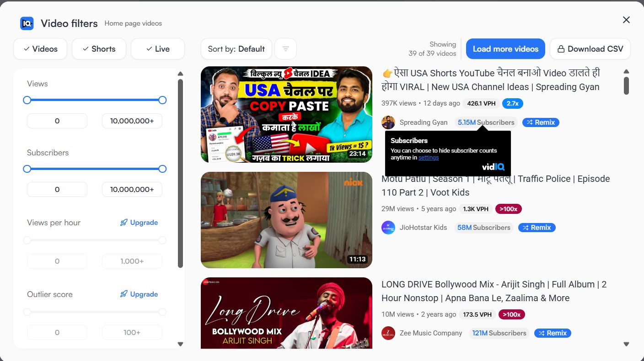Image resolution: width=644 pixels, height=361 pixels.
Task: Open the Long Drive Bollywood Mix thumbnail
Action: pos(286,313)
